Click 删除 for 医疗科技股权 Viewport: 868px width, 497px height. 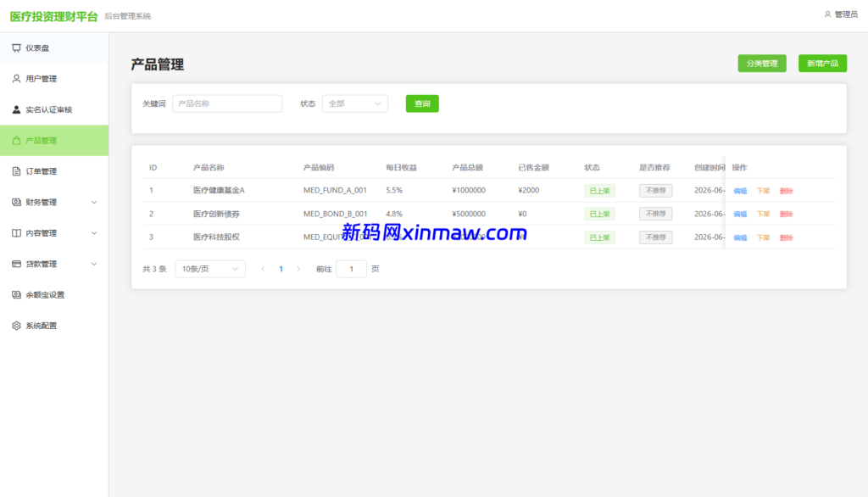(x=786, y=237)
